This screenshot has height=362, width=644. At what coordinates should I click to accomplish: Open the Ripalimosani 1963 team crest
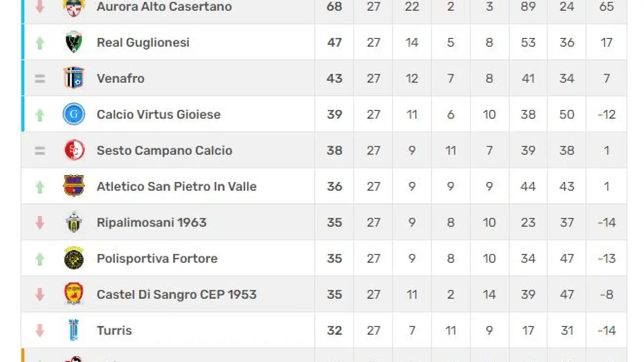coord(74,222)
